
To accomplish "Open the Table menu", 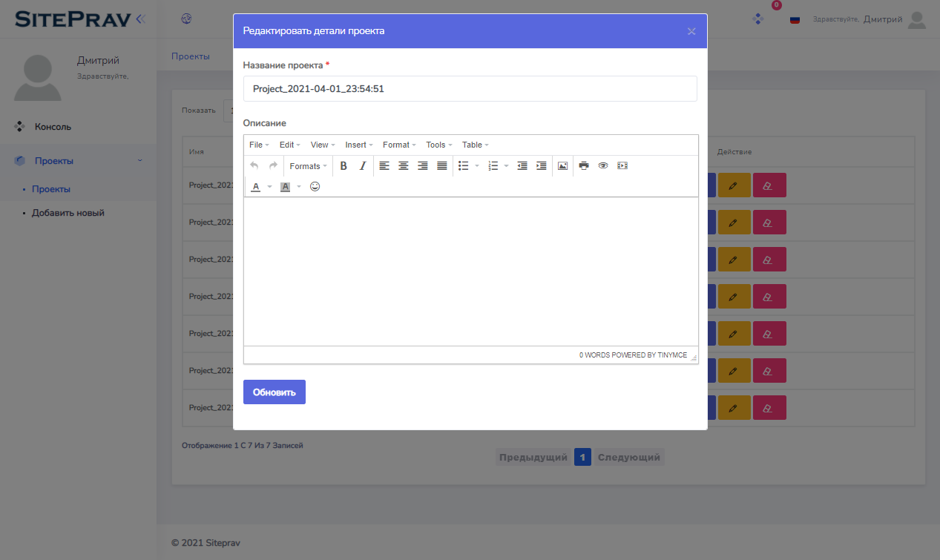I will [475, 145].
